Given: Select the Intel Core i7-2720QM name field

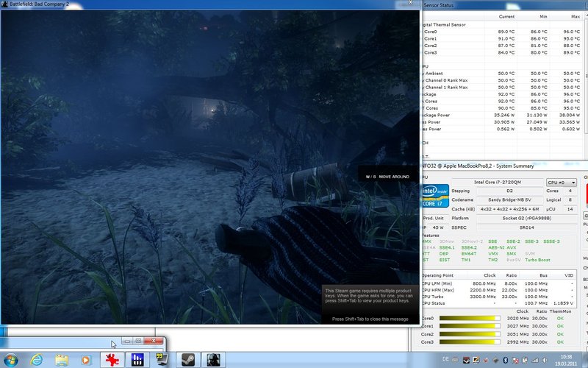Looking at the screenshot, I should [498, 182].
